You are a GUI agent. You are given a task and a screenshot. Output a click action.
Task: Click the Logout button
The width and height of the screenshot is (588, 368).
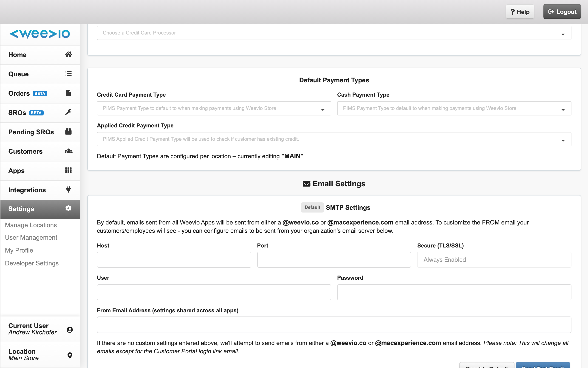[x=562, y=12]
